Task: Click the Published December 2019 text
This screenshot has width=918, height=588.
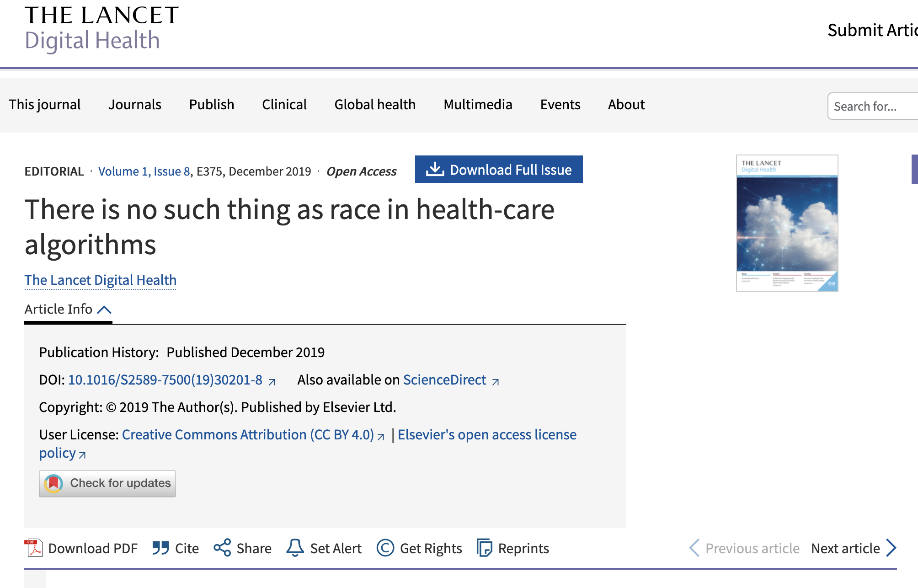Action: click(246, 353)
